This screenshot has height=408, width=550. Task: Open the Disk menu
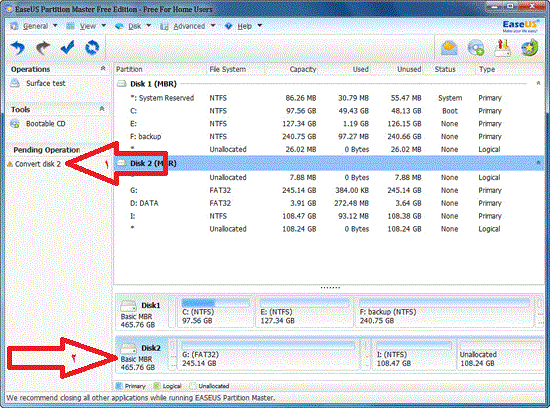(134, 26)
